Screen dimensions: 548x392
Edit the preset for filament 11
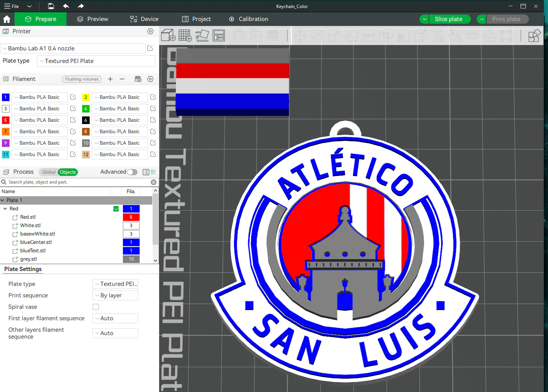tap(73, 155)
